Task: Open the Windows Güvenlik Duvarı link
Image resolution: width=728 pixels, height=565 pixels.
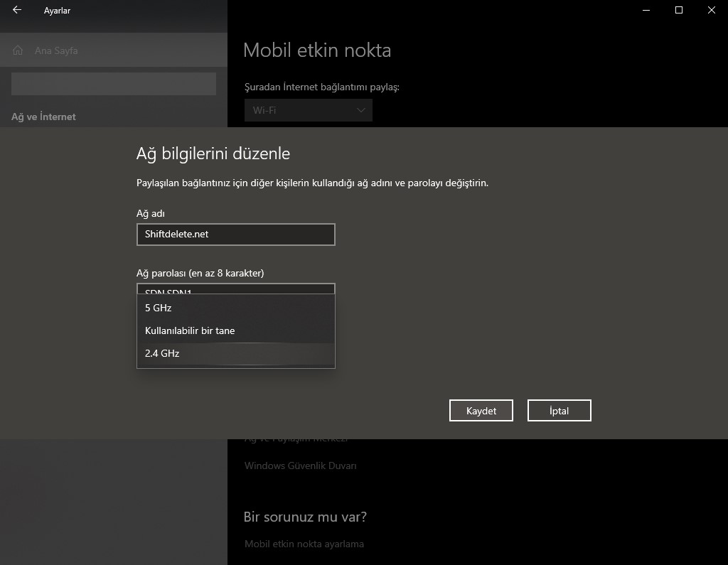Action: [300, 466]
